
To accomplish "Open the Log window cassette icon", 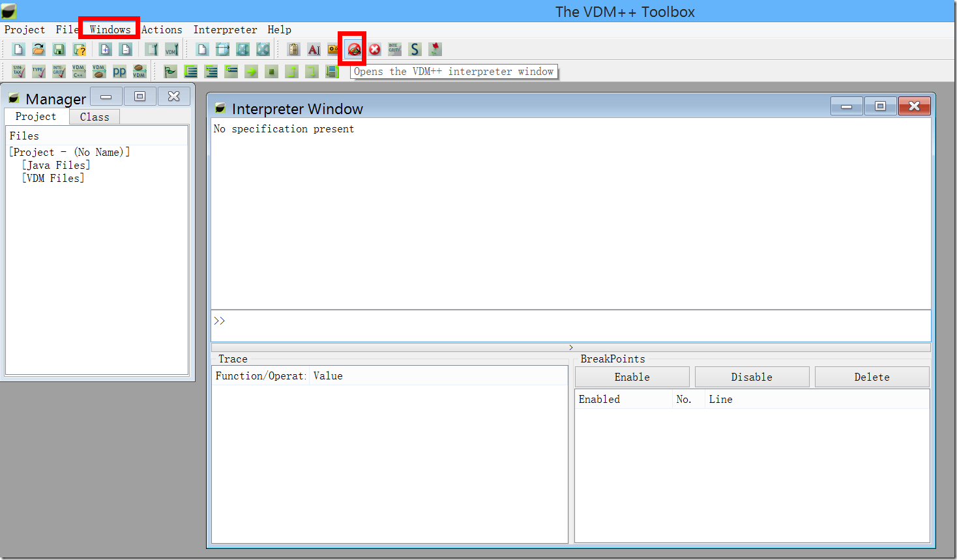I will coord(334,49).
